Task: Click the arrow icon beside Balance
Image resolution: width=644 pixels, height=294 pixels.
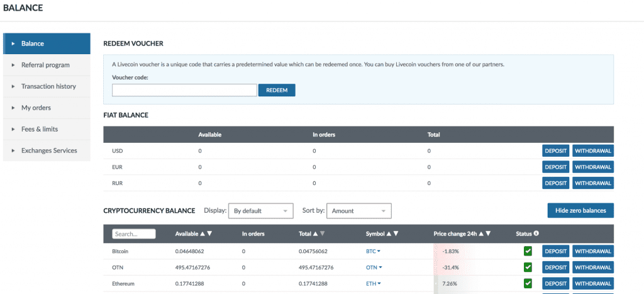Action: (13, 43)
